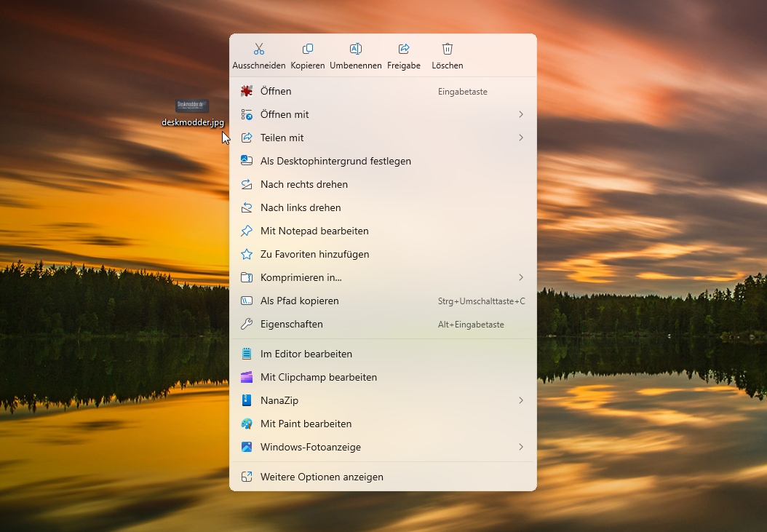Click the Teilen mit share icon
The width and height of the screenshot is (767, 532).
[247, 138]
